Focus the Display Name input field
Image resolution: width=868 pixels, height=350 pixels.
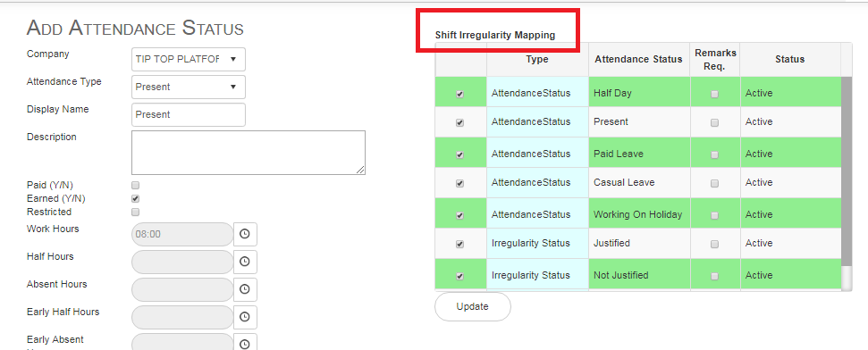click(x=189, y=114)
